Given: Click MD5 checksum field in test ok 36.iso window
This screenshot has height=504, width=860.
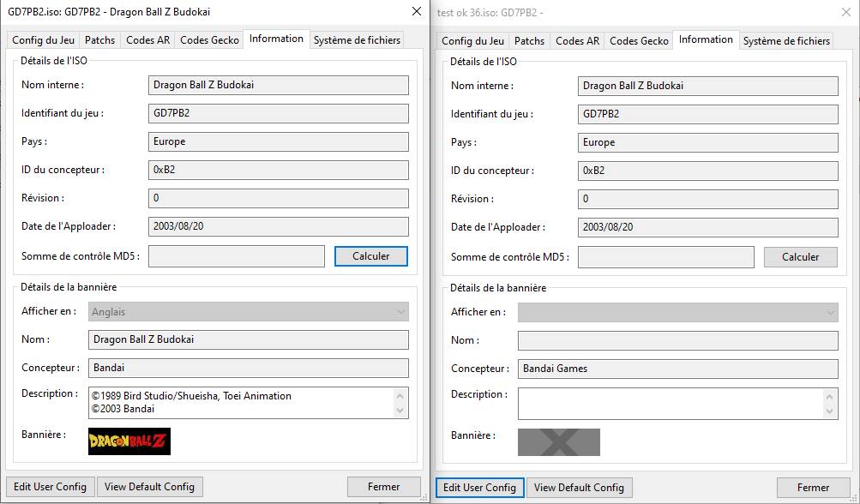Looking at the screenshot, I should (x=666, y=257).
